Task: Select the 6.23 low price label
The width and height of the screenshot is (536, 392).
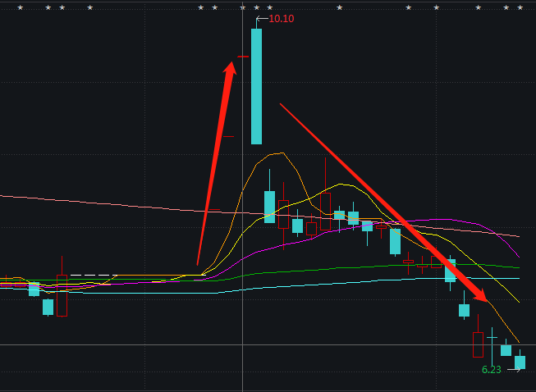Action: coord(491,370)
